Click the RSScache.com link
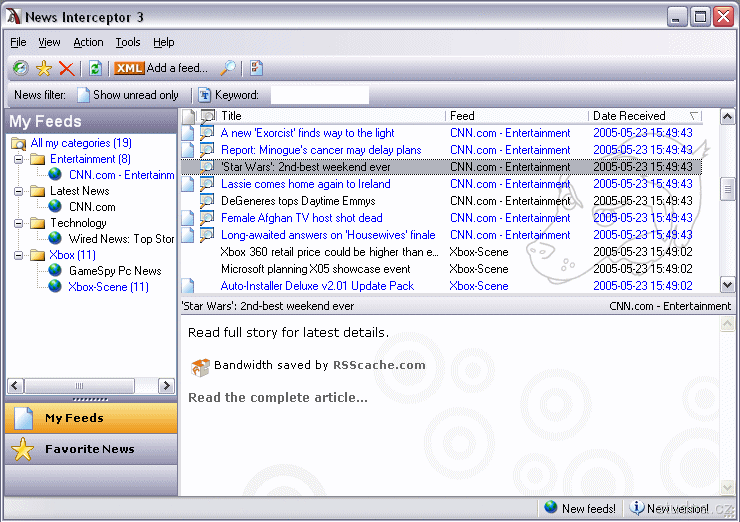Screen dimensions: 740x522 pyautogui.click(x=379, y=365)
